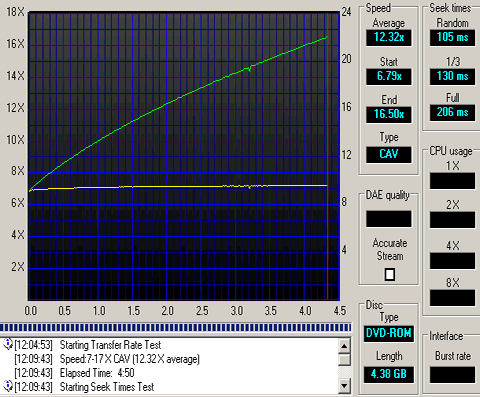Screen dimensions: 480x397
Task: Click the empty Burst rate field
Action: pyautogui.click(x=452, y=375)
